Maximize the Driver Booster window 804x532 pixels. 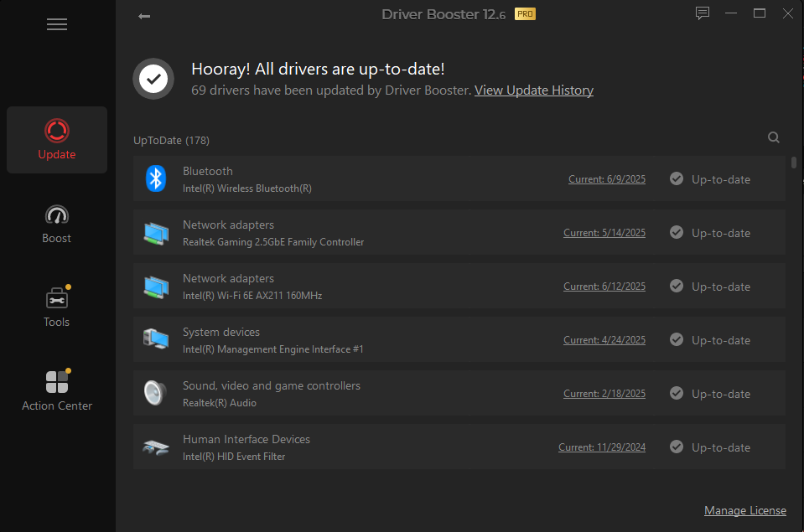(x=760, y=13)
